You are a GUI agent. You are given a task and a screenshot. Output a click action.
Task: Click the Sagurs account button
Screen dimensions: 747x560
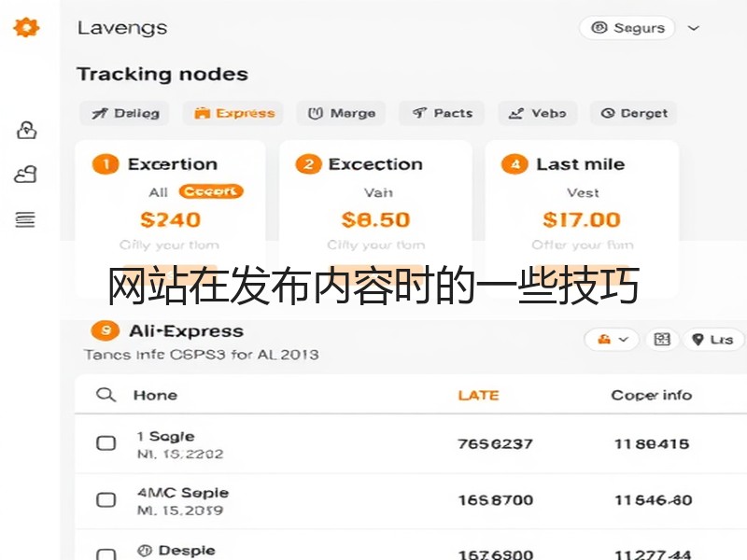pos(627,28)
